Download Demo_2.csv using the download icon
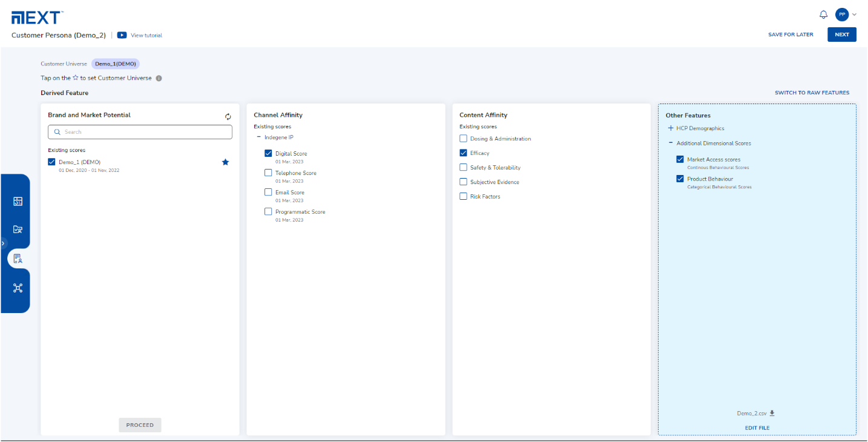868x442 pixels. tap(772, 413)
